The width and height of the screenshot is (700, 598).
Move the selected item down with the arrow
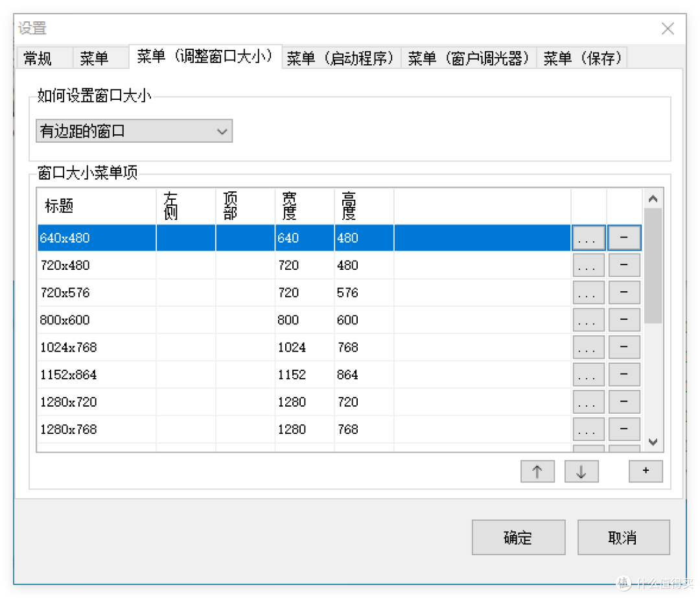pos(581,472)
